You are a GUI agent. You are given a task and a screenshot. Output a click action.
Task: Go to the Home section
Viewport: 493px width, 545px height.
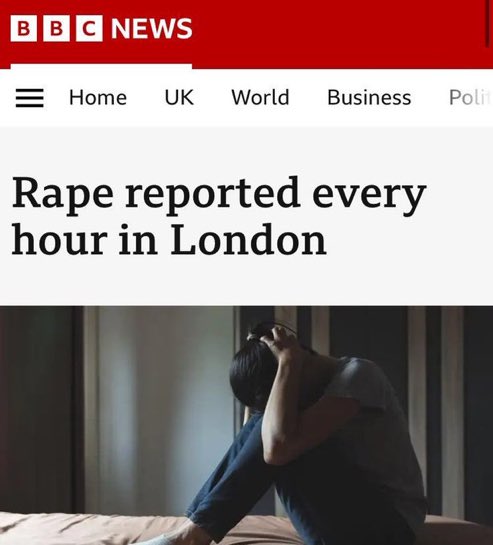click(x=98, y=97)
